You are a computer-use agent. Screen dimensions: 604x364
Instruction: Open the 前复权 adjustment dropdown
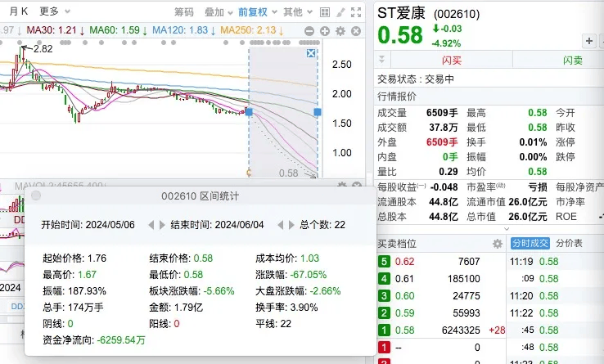pyautogui.click(x=257, y=12)
